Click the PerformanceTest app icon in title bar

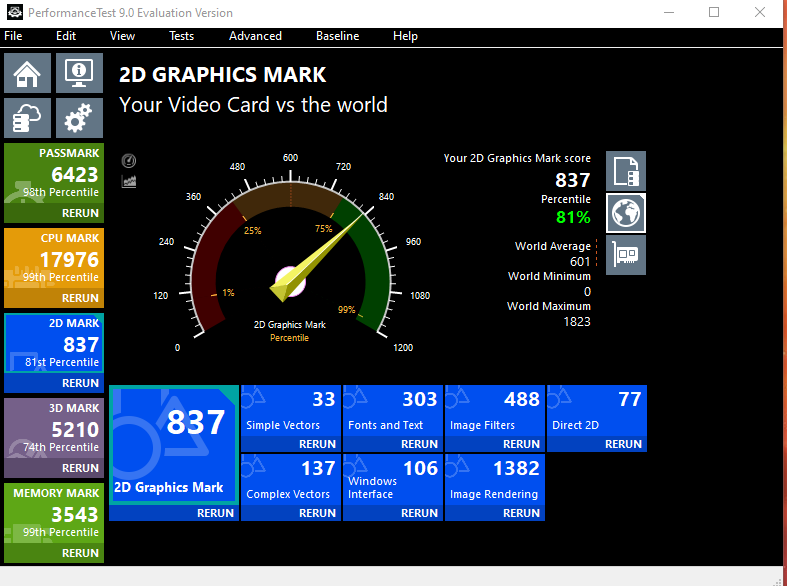[x=15, y=12]
